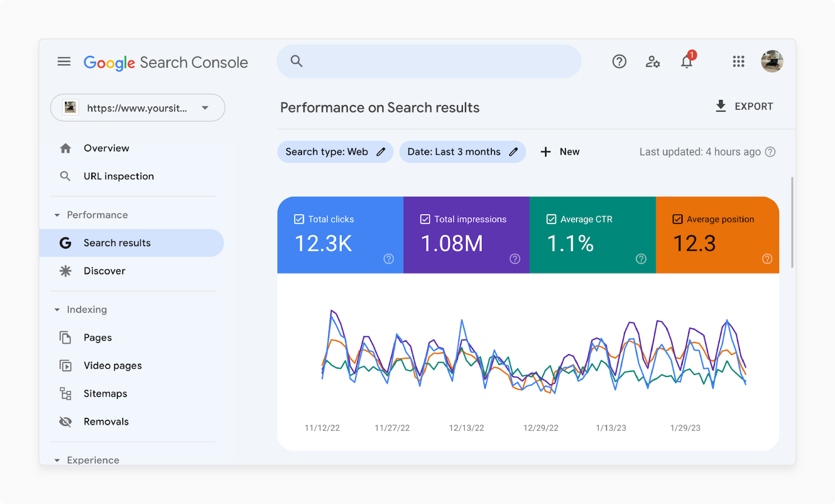The height and width of the screenshot is (504, 835).
Task: Click the magnifier icon in search bar
Action: (x=296, y=61)
